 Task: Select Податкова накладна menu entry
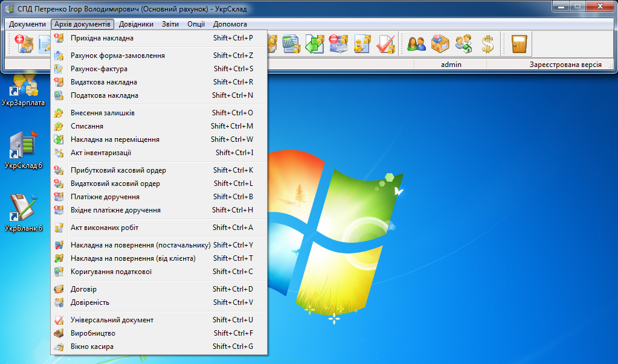click(105, 95)
